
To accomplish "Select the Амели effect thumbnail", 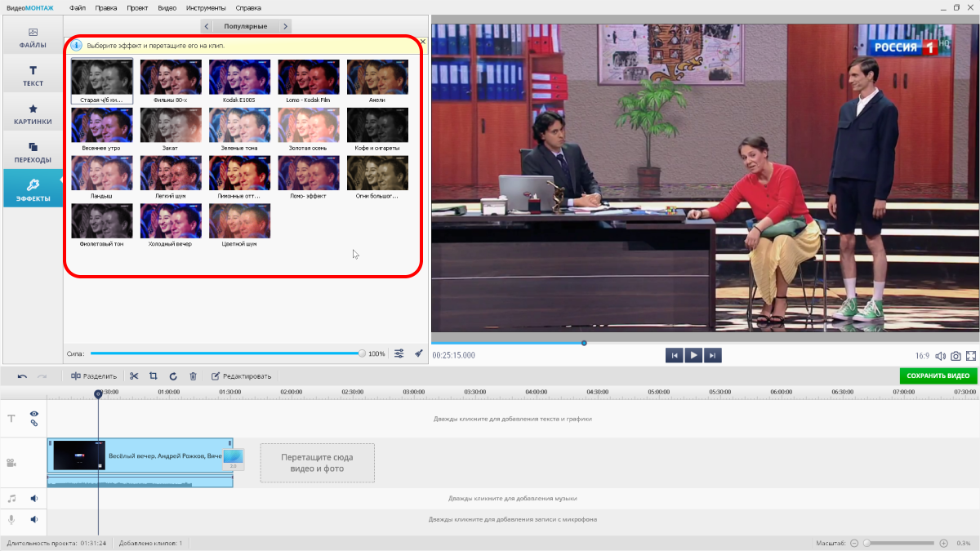I will [x=377, y=81].
